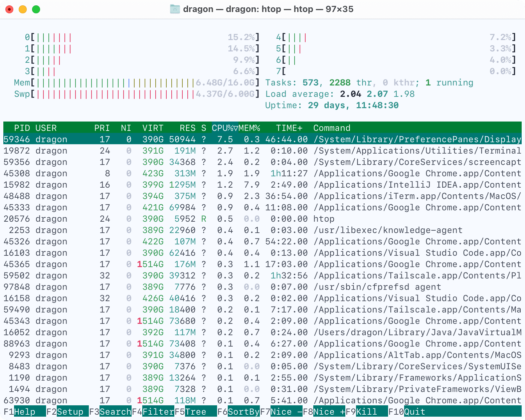The width and height of the screenshot is (525, 420).
Task: Open F2 Setup in htop
Action: (67, 412)
